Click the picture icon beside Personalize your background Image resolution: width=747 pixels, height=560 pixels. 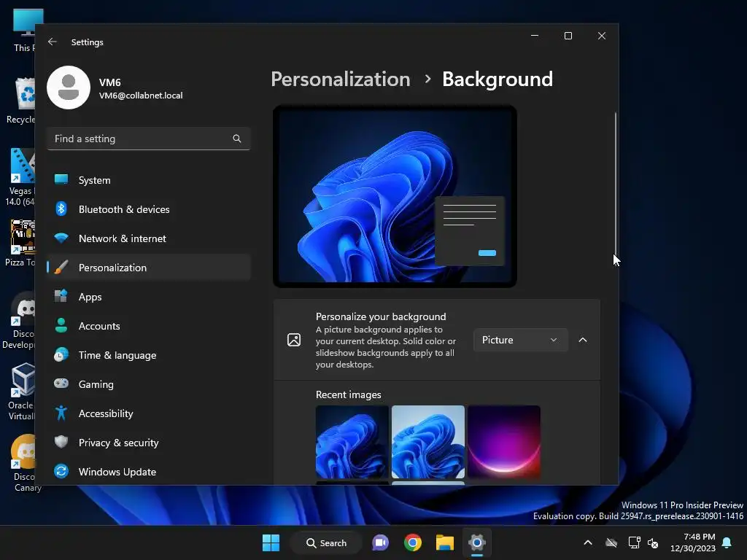(294, 340)
